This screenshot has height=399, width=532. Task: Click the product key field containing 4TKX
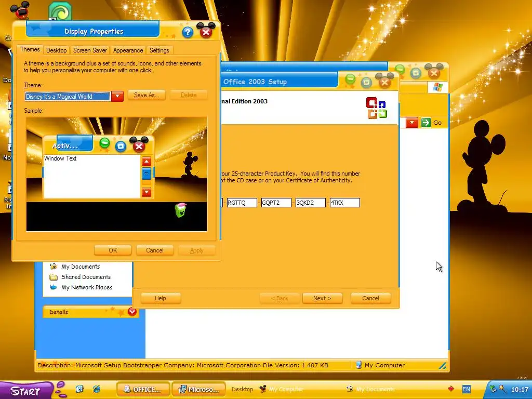[x=345, y=203]
